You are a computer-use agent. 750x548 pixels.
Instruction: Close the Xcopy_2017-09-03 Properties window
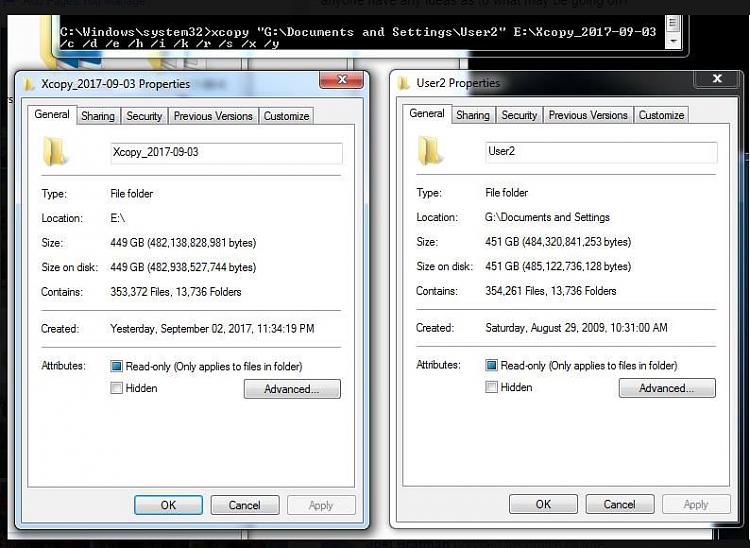click(x=342, y=80)
